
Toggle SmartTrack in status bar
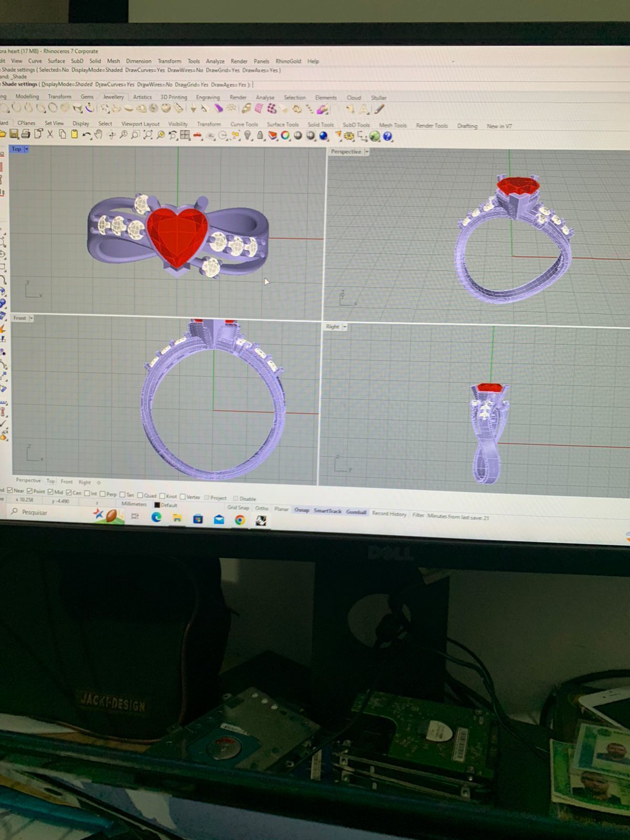[x=328, y=510]
